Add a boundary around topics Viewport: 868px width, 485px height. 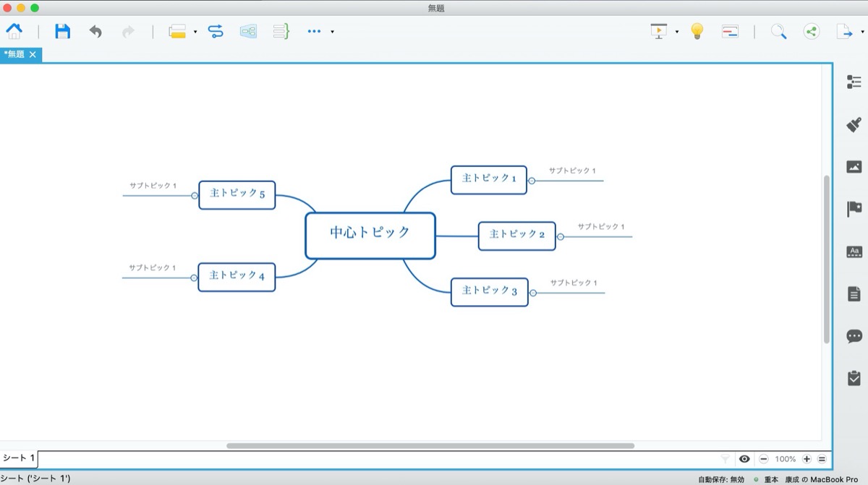pos(248,31)
